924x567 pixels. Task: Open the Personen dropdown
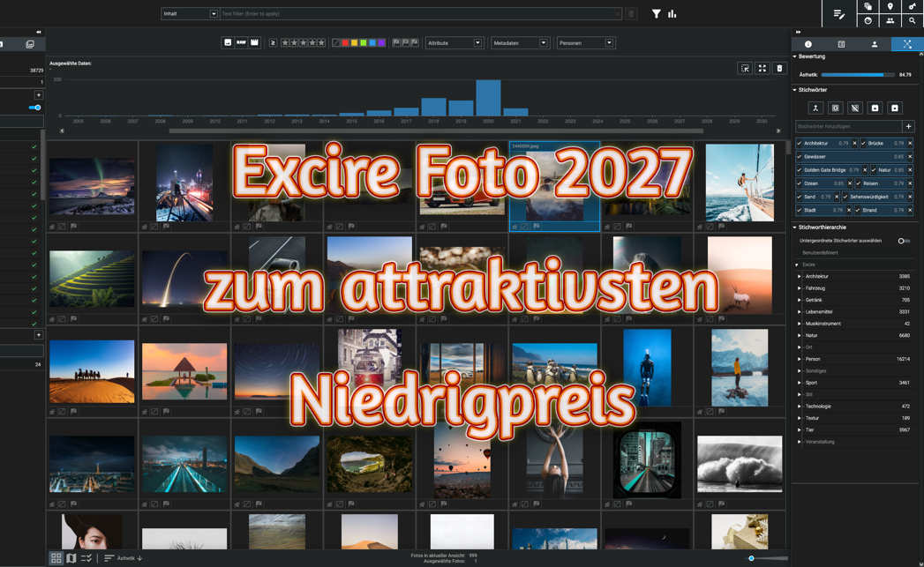[586, 43]
